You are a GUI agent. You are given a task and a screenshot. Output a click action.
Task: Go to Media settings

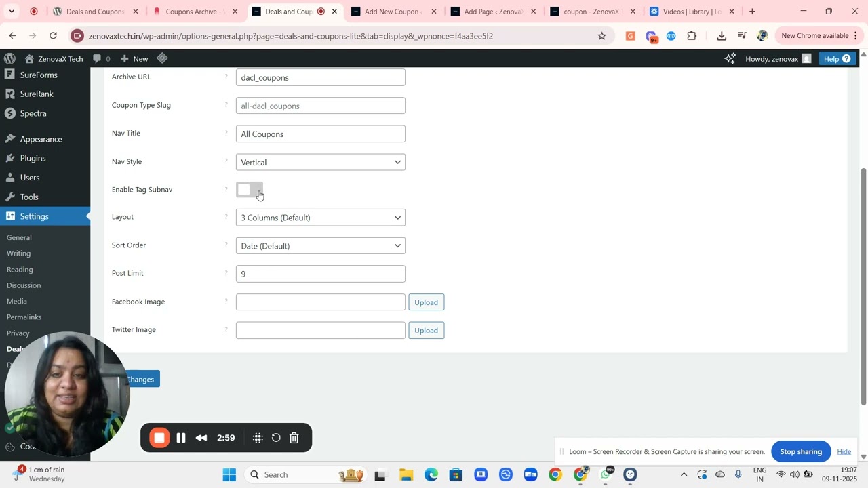coord(17,301)
